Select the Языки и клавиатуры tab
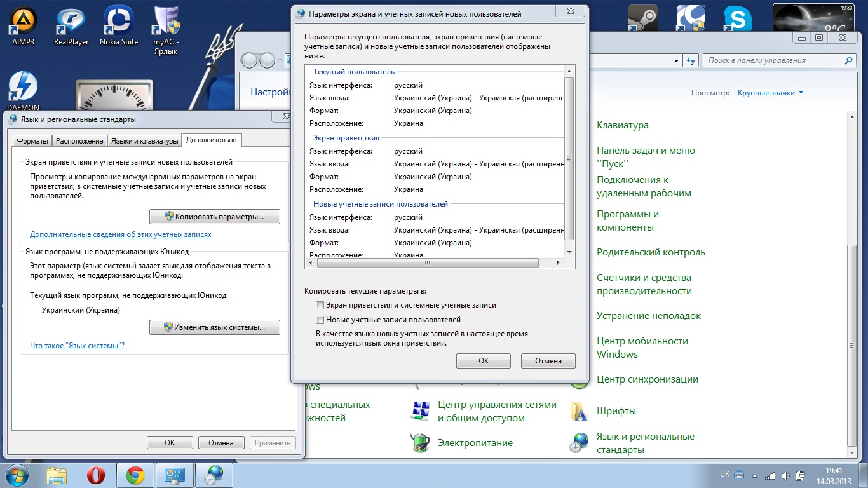 (144, 141)
